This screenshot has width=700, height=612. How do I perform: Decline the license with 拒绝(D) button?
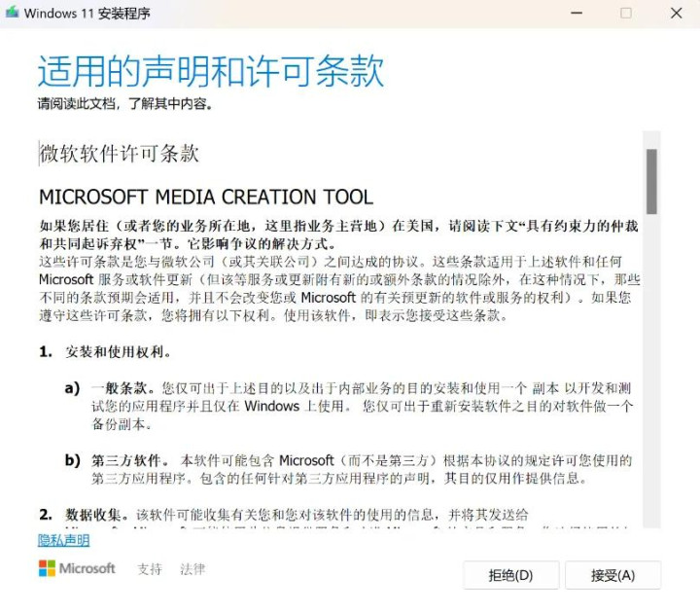[510, 575]
